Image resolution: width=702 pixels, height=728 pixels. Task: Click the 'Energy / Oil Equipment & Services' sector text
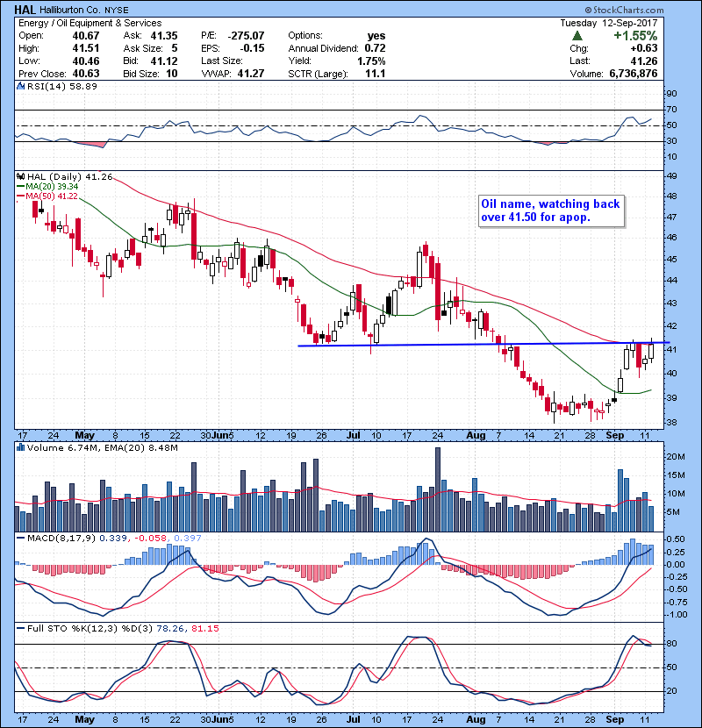(x=90, y=23)
